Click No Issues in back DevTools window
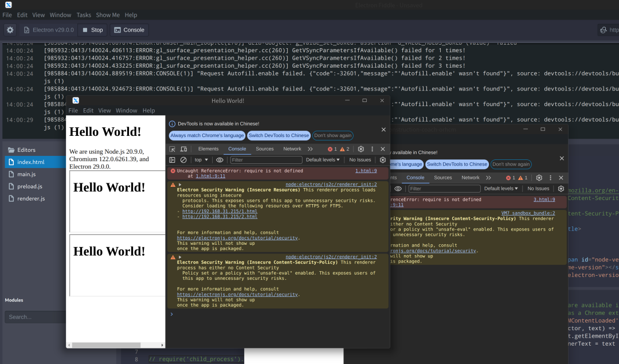The image size is (619, 364). tap(538, 189)
